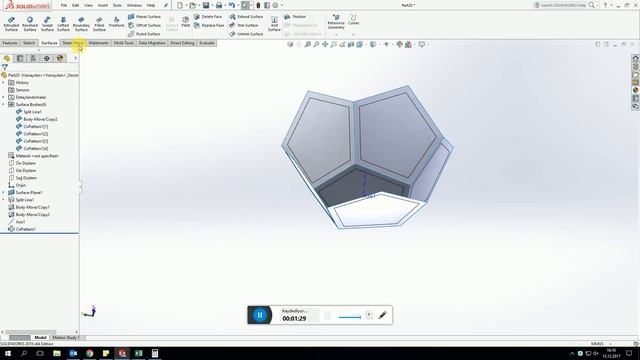This screenshot has height=360, width=640.
Task: Open the File menu
Action: coord(64,5)
